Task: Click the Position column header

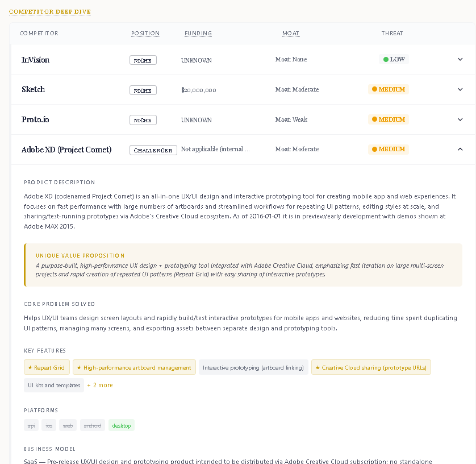Action: [145, 34]
